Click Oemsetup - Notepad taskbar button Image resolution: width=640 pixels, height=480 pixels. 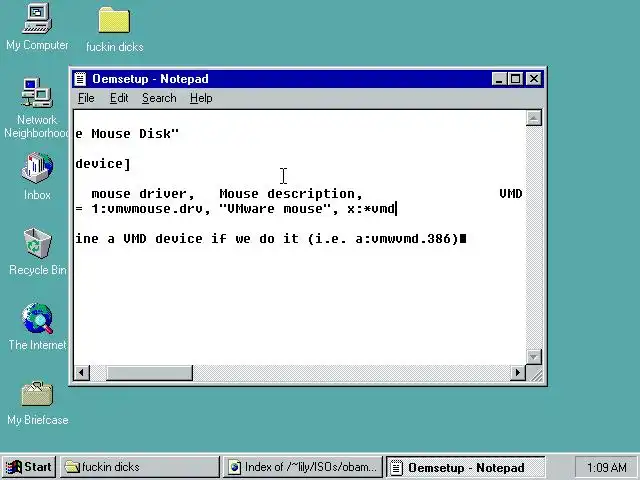coord(466,467)
